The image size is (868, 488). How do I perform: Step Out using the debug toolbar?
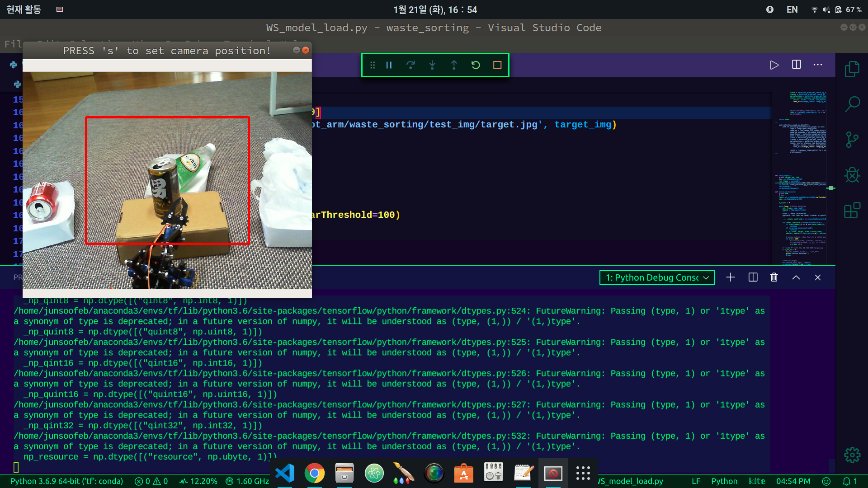454,65
